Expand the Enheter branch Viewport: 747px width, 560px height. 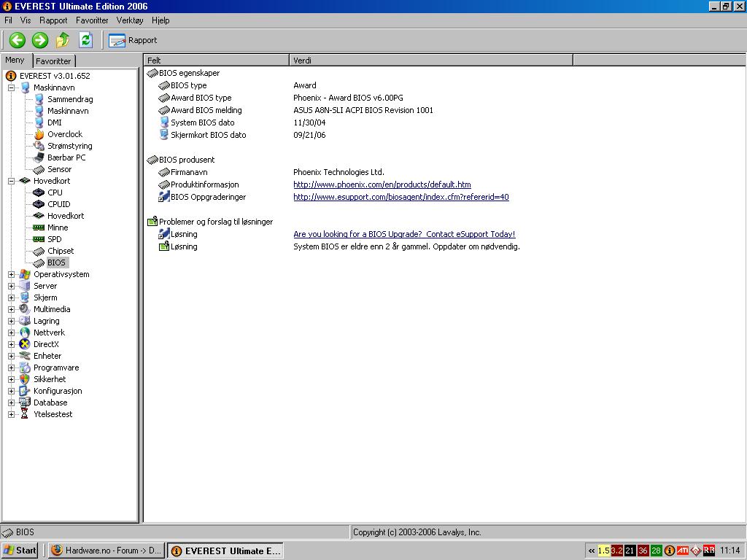(x=12, y=356)
